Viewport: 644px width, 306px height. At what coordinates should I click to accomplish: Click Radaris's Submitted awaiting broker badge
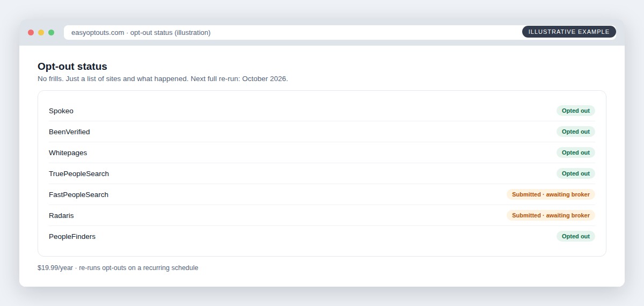(x=551, y=215)
